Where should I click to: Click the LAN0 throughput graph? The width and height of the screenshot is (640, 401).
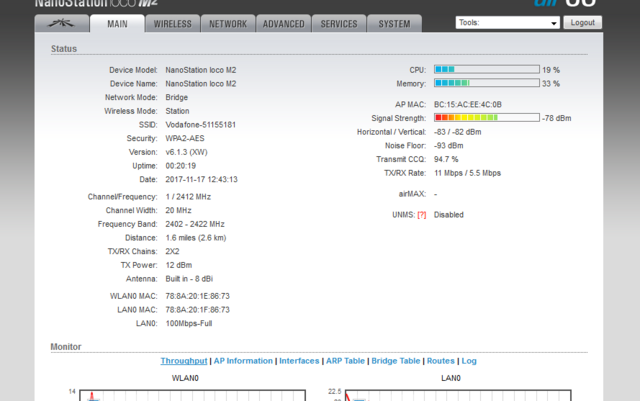coord(458,395)
